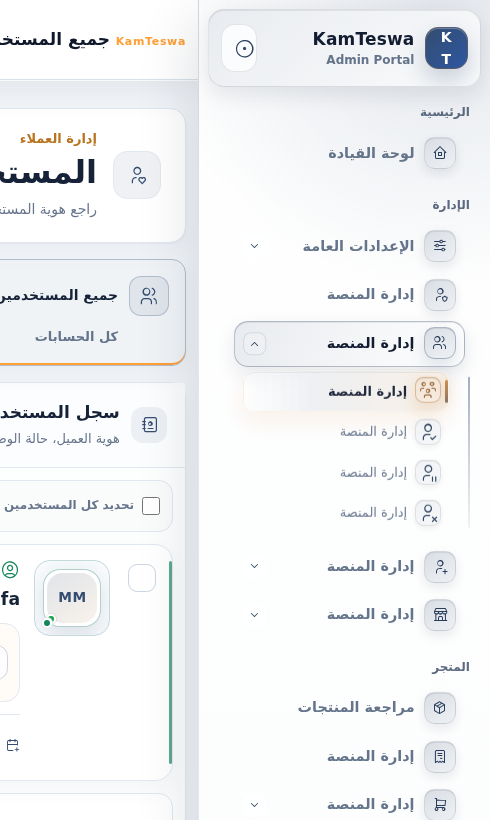Click the paused user submenu icon
490x820 pixels.
(428, 473)
